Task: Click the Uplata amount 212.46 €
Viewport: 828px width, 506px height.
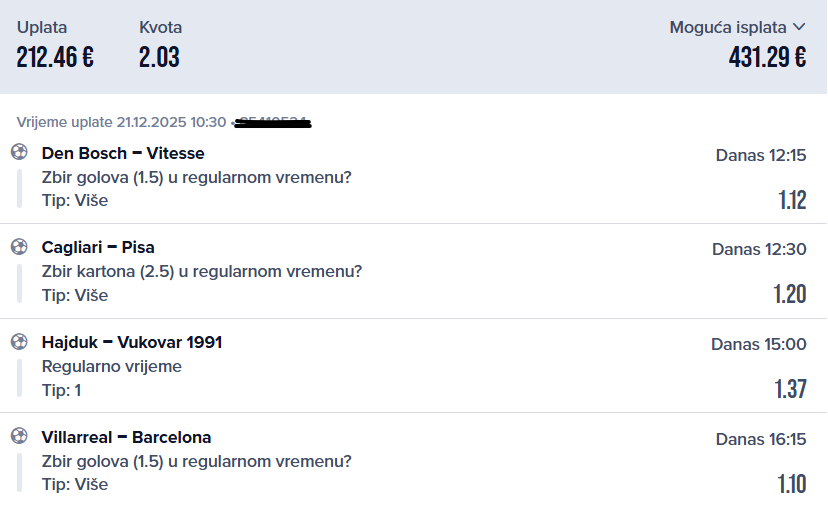Action: 55,57
